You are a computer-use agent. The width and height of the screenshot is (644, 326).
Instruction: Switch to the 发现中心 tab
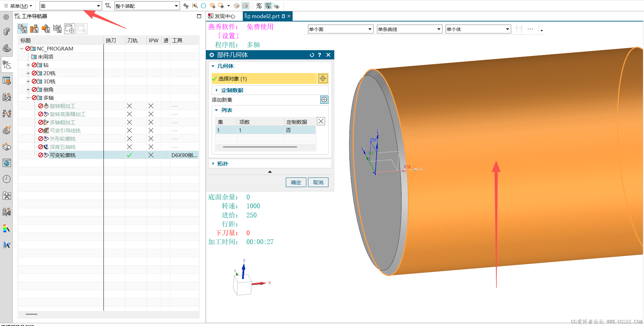pyautogui.click(x=221, y=16)
